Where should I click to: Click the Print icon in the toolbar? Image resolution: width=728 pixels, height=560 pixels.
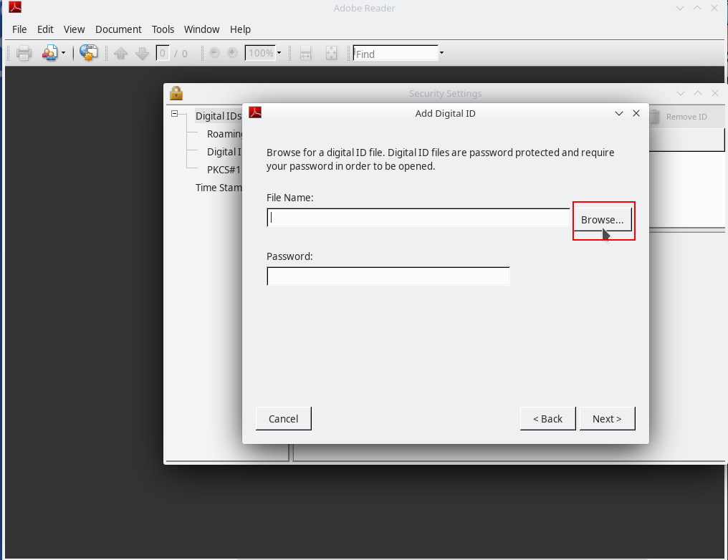pyautogui.click(x=24, y=54)
